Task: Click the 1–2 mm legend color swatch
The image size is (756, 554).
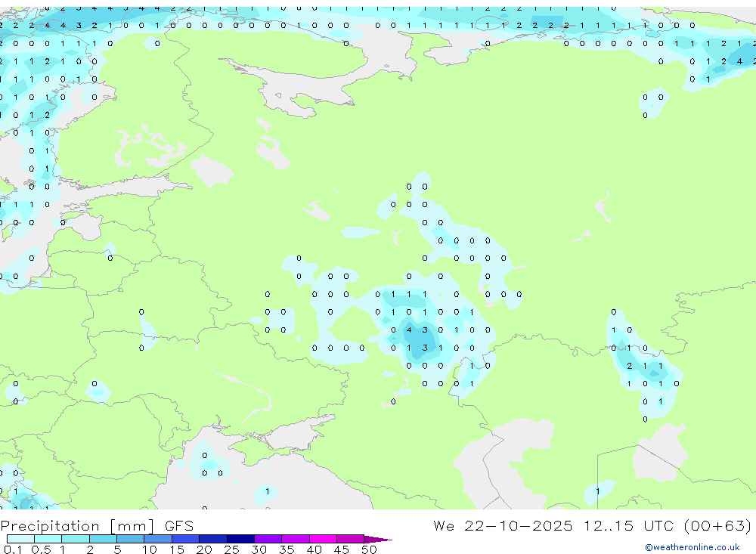Action: (x=76, y=539)
